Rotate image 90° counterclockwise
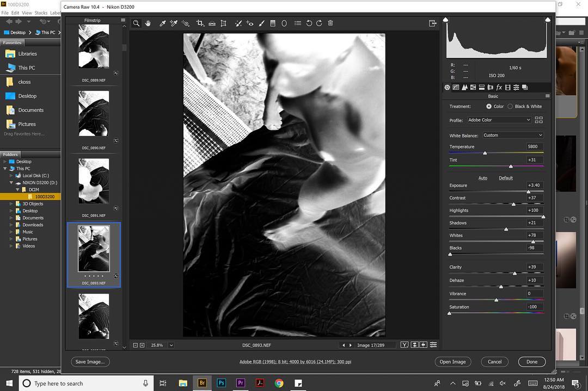 (309, 23)
